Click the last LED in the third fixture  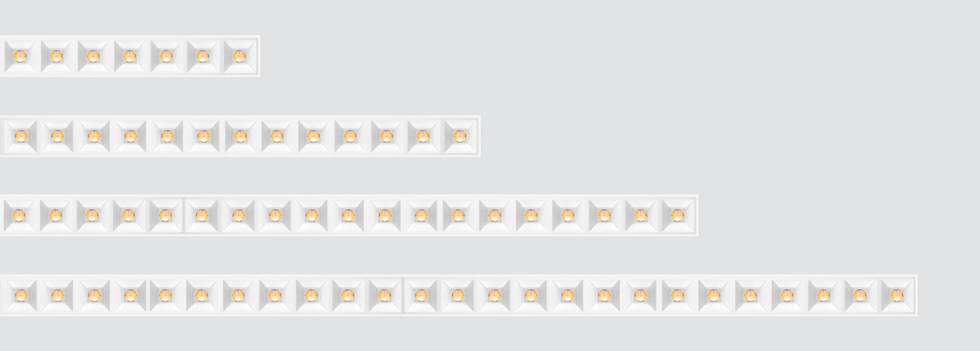677,216
